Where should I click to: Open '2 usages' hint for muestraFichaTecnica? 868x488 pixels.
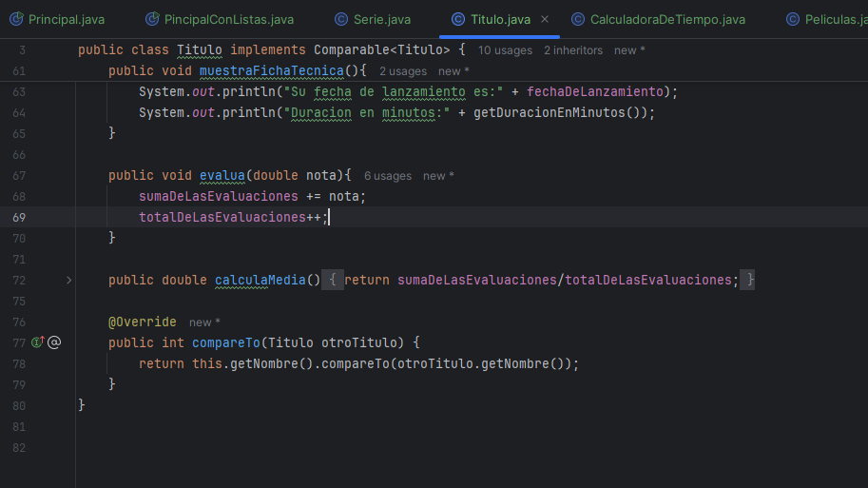[x=403, y=71]
